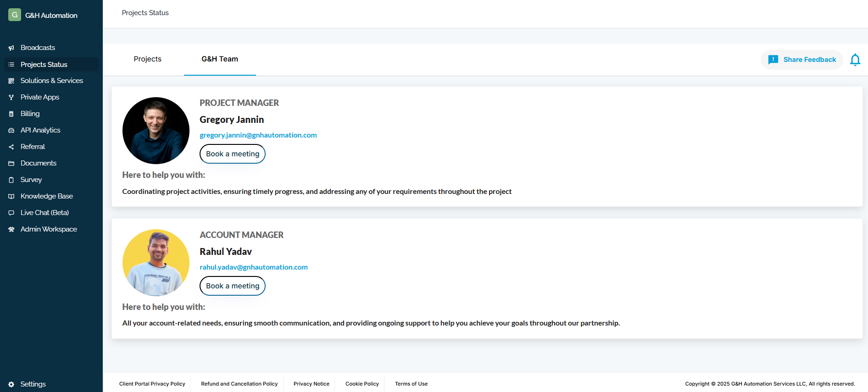868x392 pixels.
Task: Click rahul.yadav@gnhautomation.com email link
Action: pyautogui.click(x=254, y=267)
